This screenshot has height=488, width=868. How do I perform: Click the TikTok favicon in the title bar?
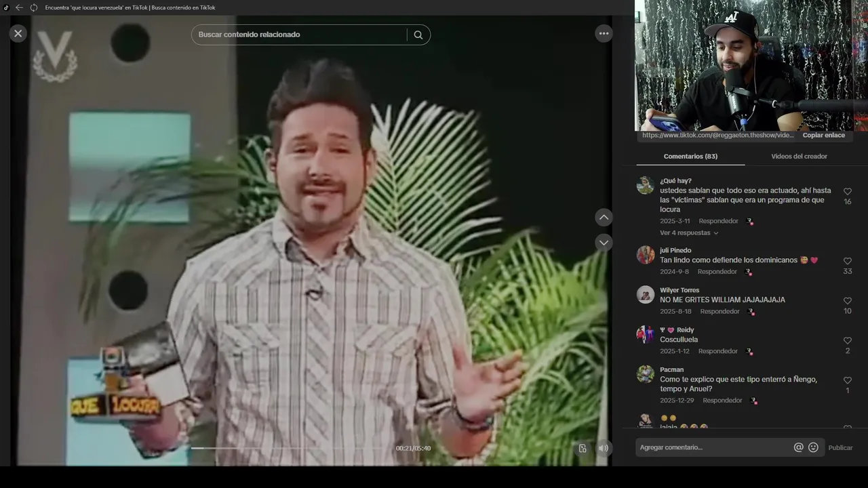coord(6,7)
